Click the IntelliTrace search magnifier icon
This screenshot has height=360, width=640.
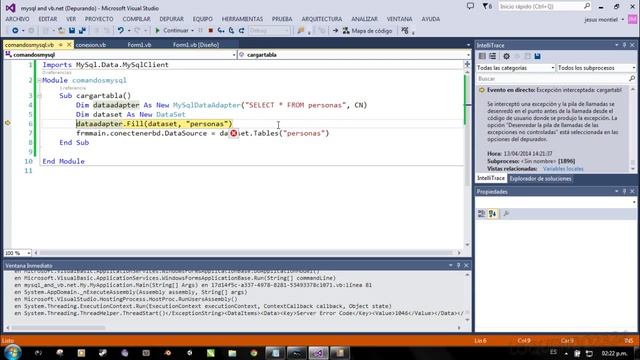click(x=632, y=78)
